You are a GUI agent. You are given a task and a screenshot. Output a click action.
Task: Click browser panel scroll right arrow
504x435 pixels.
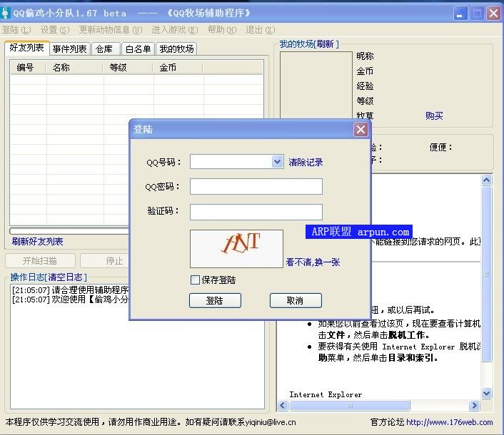click(474, 406)
